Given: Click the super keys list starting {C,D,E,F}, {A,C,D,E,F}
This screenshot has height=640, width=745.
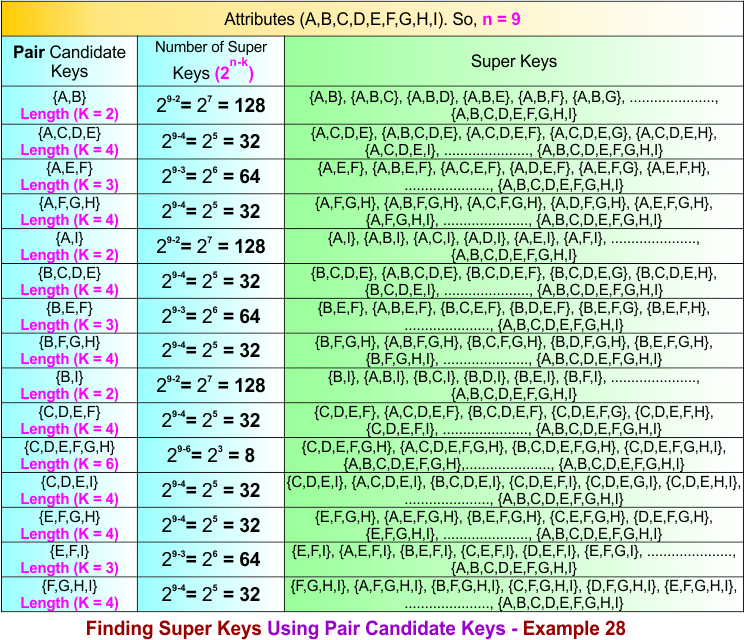Looking at the screenshot, I should [x=514, y=420].
